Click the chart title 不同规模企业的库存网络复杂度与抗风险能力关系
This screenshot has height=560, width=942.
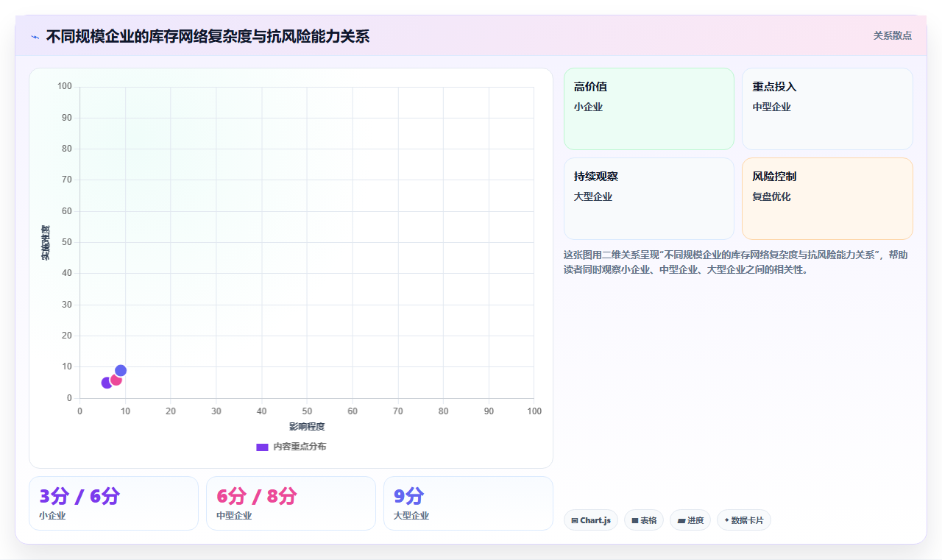208,36
